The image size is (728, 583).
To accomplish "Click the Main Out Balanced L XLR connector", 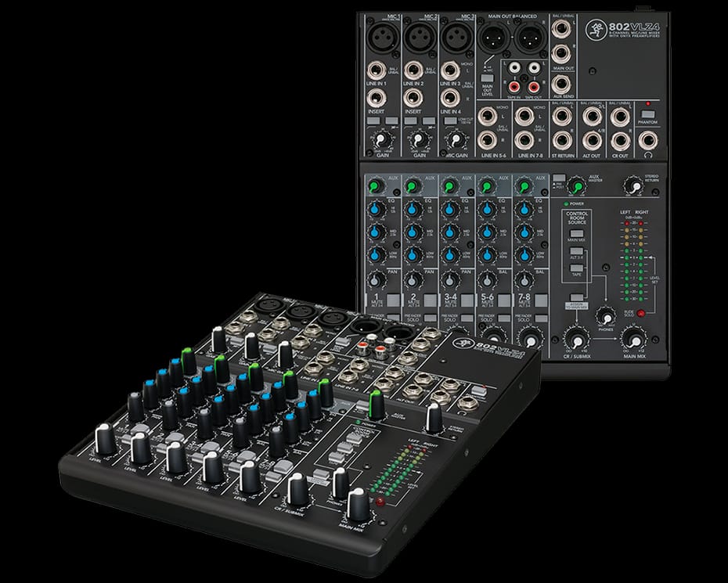I will pyautogui.click(x=494, y=39).
